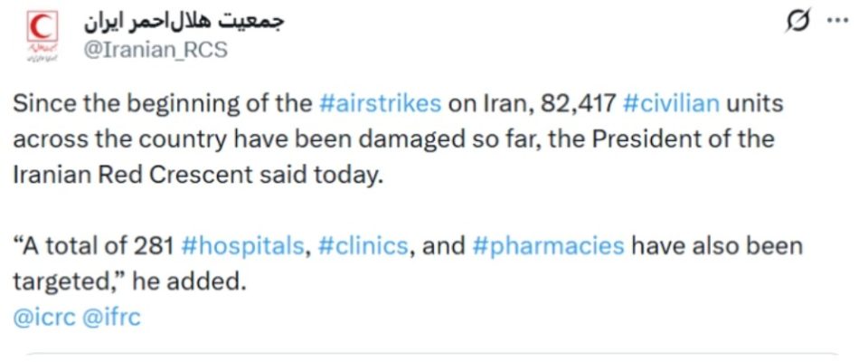The width and height of the screenshot is (868, 362).
Task: Open the three-dot more options menu
Action: (838, 20)
